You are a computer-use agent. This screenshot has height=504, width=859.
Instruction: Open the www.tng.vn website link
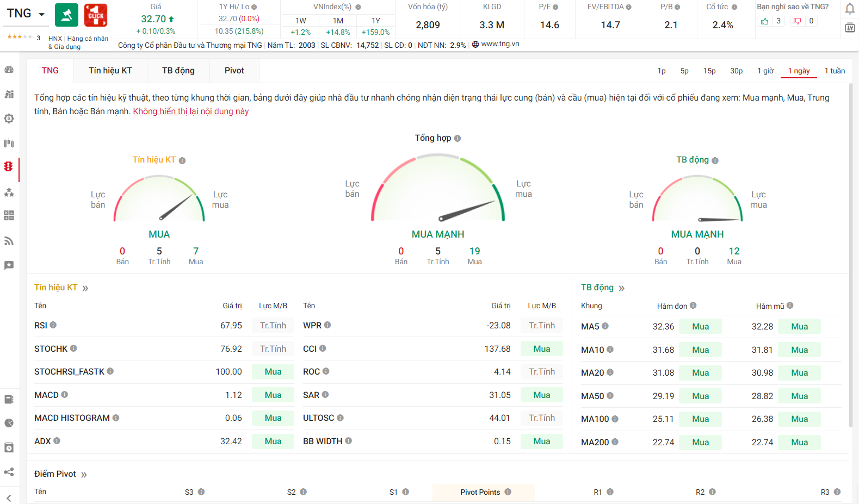499,44
